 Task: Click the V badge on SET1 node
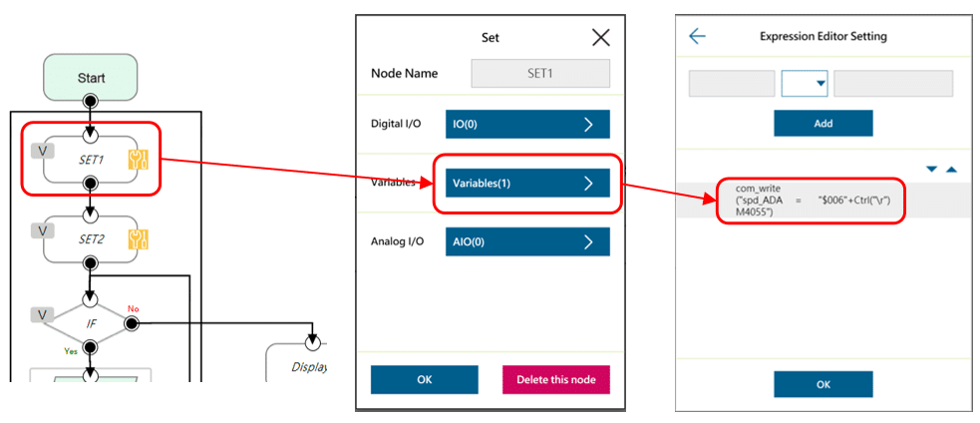pos(44,151)
